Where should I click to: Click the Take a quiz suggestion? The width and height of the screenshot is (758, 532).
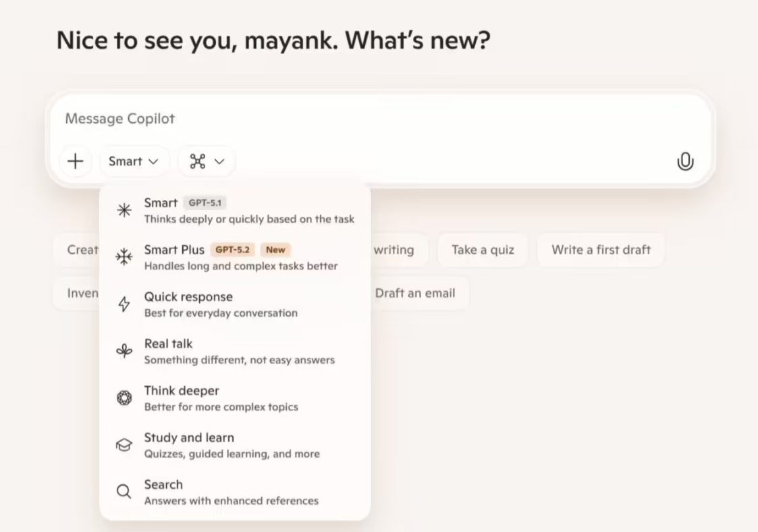click(483, 250)
